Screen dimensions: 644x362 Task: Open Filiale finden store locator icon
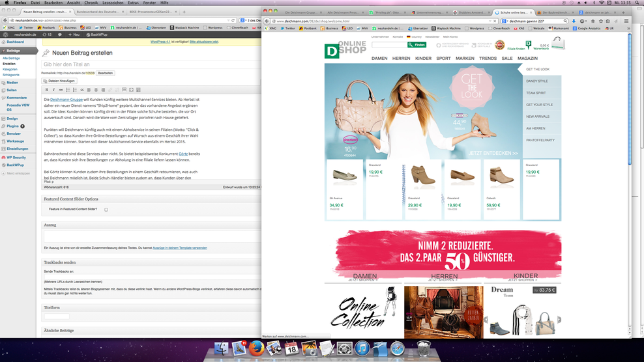(x=528, y=44)
